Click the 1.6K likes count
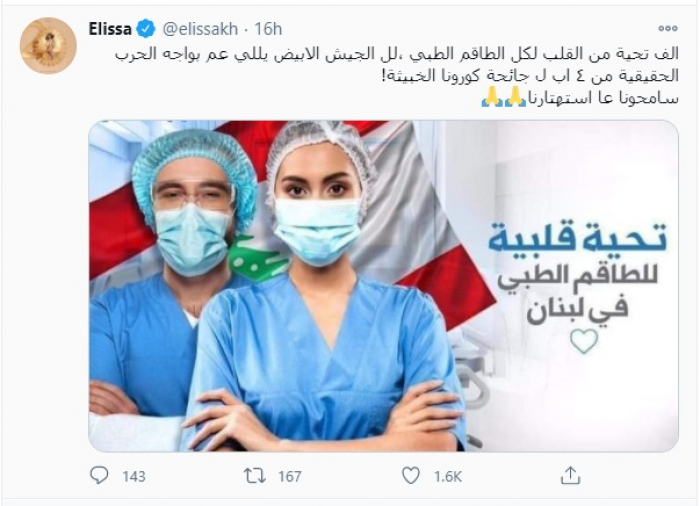Image resolution: width=700 pixels, height=506 pixels. pyautogui.click(x=448, y=477)
